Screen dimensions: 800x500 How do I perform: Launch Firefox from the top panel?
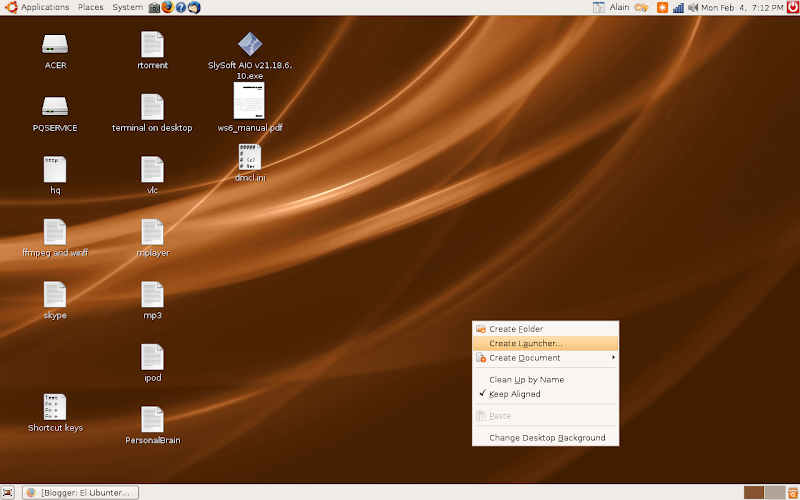167,7
